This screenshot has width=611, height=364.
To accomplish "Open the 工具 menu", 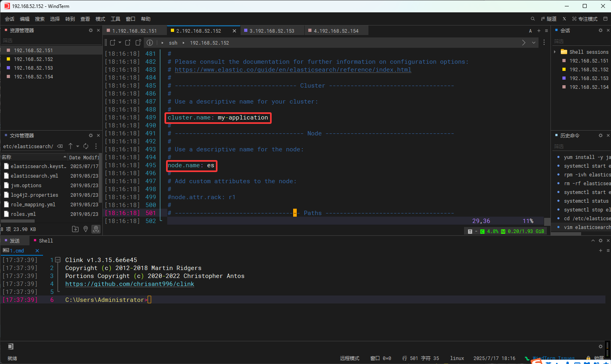I will pyautogui.click(x=116, y=19).
